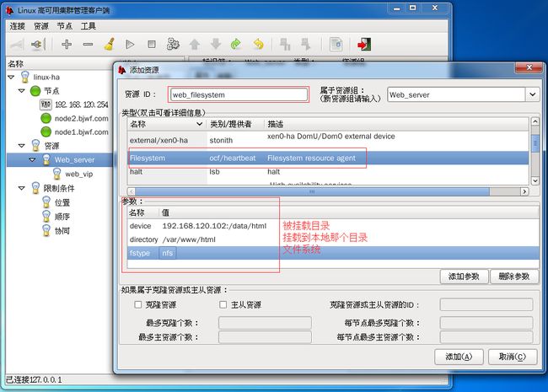The width and height of the screenshot is (548, 392).
Task: Select the halt lsb row
Action: pyautogui.click(x=328, y=171)
